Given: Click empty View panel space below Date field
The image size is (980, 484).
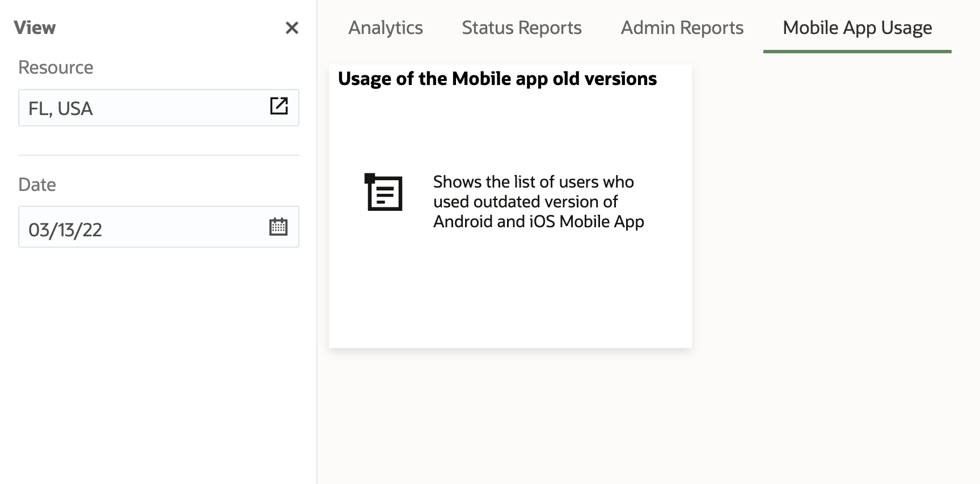Looking at the screenshot, I should pos(159,363).
